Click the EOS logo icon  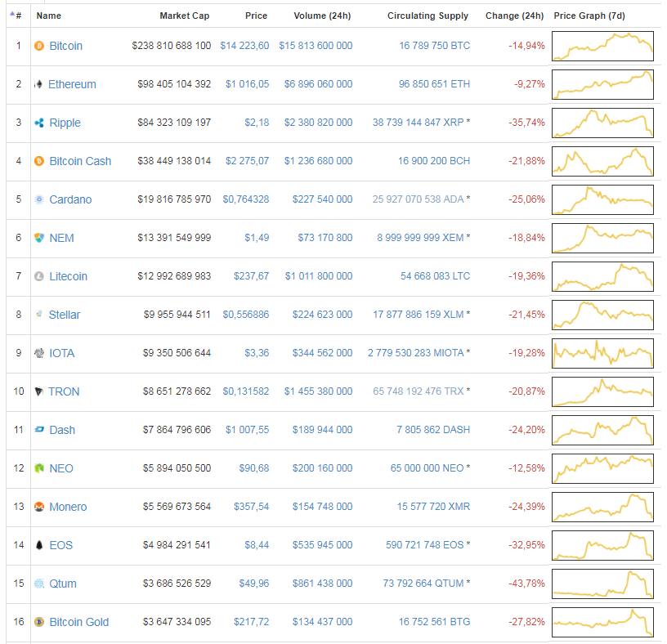click(39, 545)
